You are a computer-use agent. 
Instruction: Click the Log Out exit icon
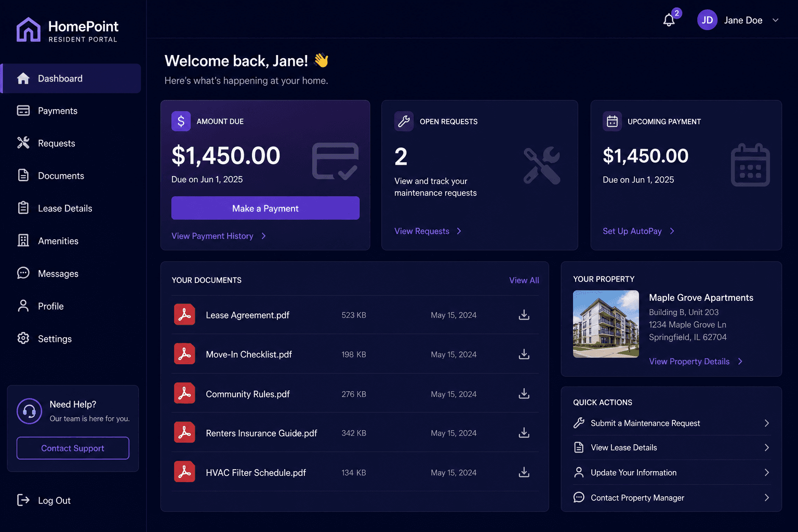point(23,500)
